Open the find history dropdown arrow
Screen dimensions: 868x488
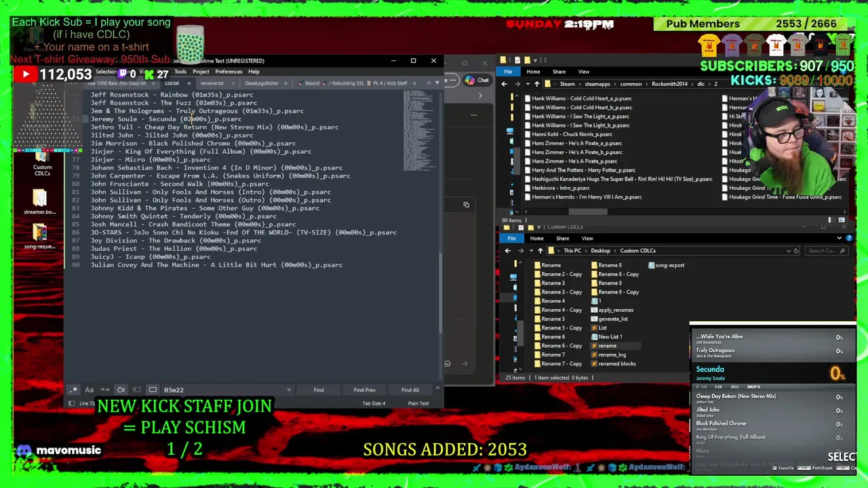(x=289, y=390)
